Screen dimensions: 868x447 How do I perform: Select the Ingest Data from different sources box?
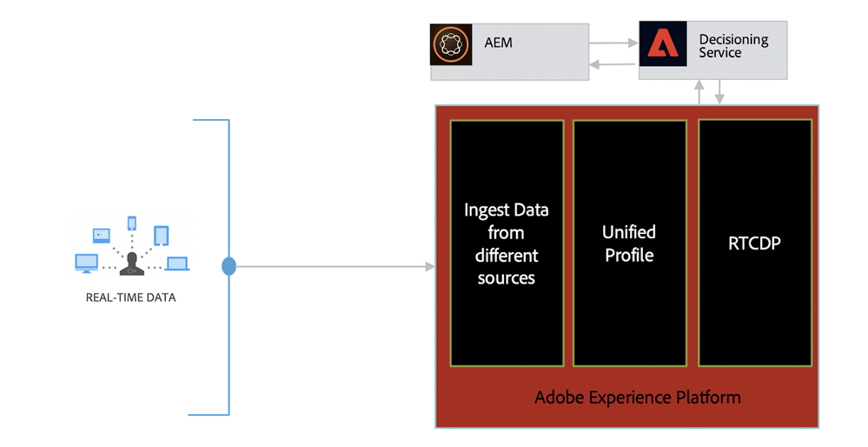(x=507, y=244)
